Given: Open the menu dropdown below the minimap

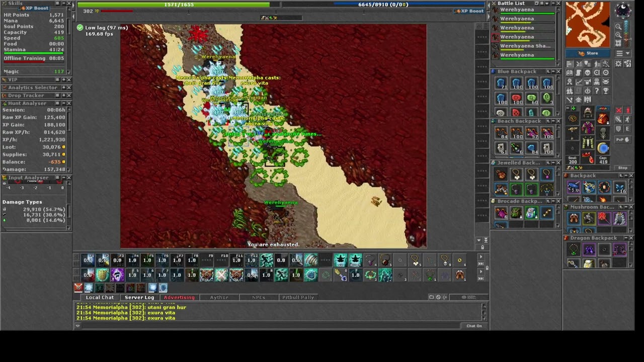Looking at the screenshot, I should (623, 53).
